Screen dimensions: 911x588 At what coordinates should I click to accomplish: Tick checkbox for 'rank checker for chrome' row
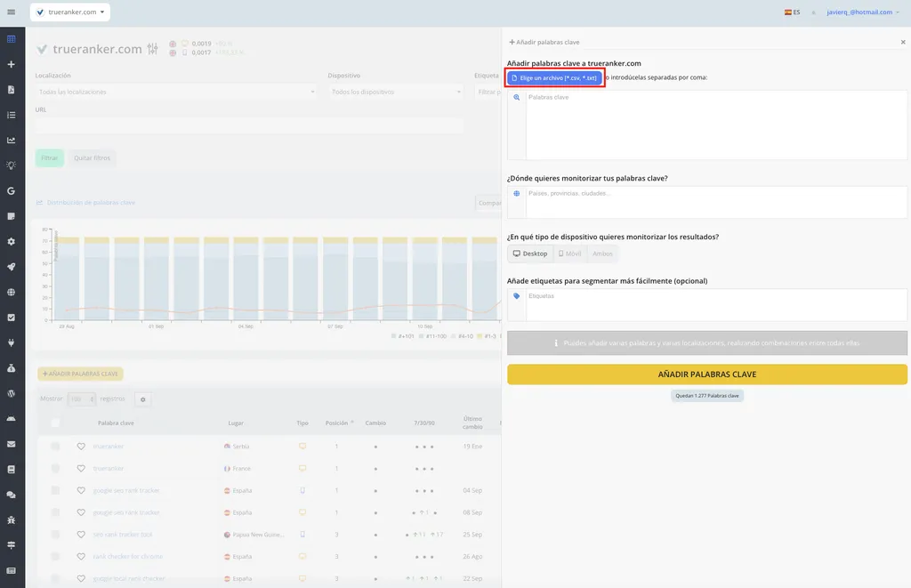[x=55, y=557]
